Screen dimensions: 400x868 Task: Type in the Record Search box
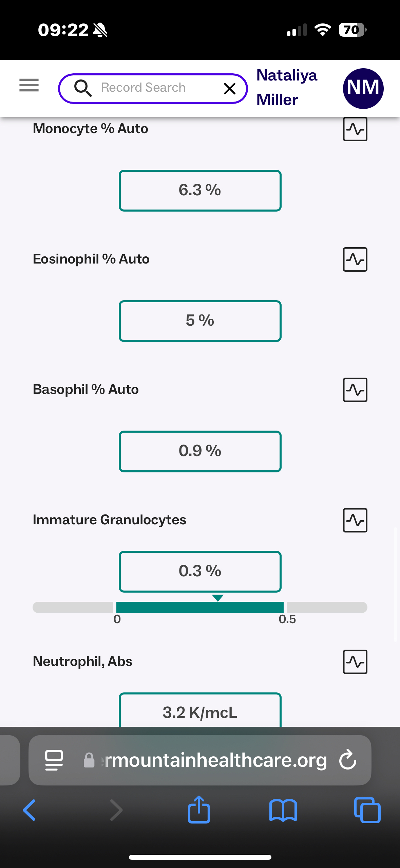[x=153, y=88]
